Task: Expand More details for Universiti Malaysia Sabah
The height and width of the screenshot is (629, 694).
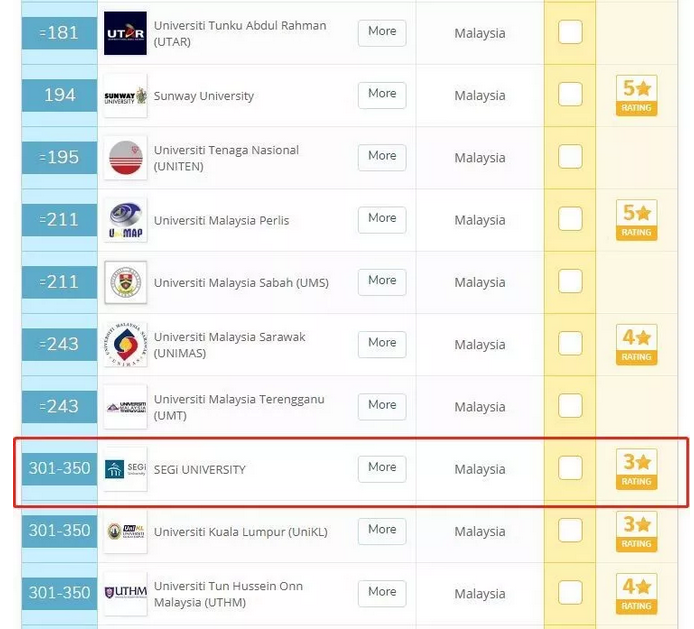Action: click(382, 281)
